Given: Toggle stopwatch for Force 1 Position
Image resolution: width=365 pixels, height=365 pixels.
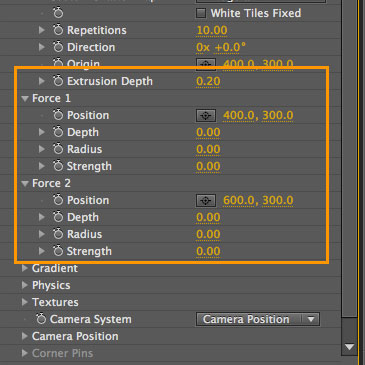Looking at the screenshot, I should pos(58,115).
